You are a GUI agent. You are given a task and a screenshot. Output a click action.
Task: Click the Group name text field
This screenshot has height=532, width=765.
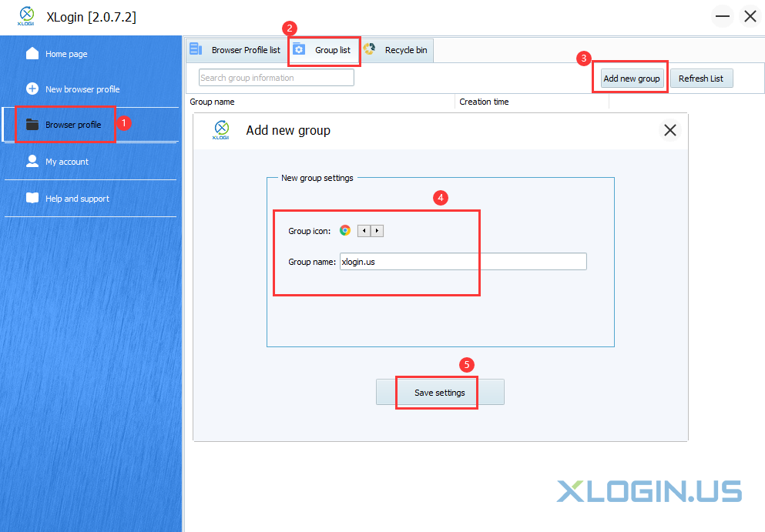[x=463, y=262]
